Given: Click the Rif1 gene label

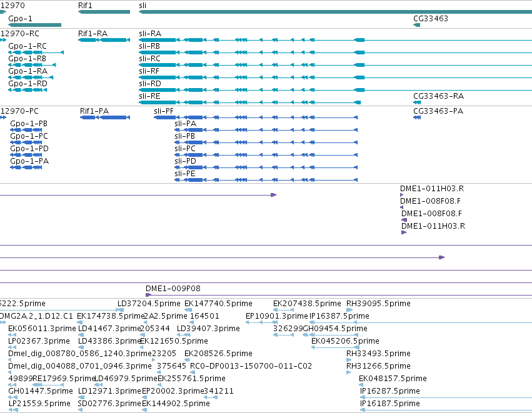Looking at the screenshot, I should (x=85, y=6).
